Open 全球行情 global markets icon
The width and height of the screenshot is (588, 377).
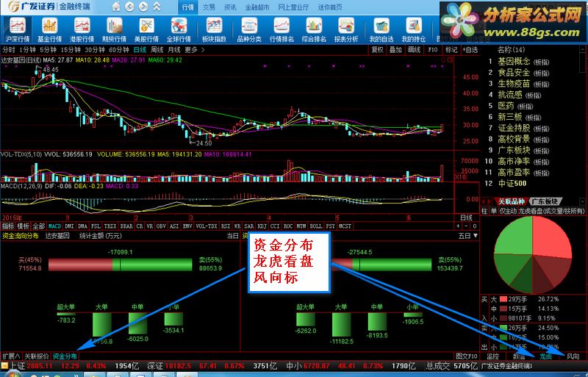(179, 30)
